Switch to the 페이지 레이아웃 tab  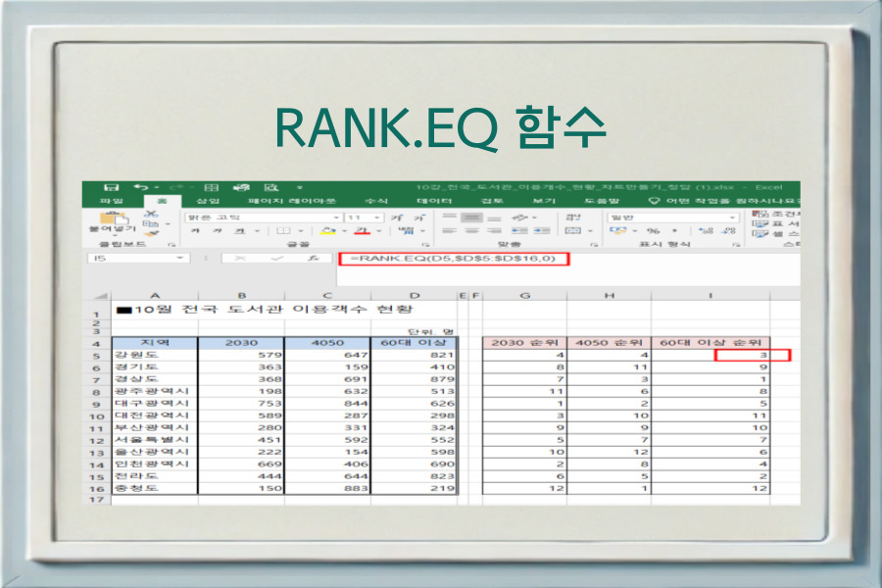(x=292, y=201)
